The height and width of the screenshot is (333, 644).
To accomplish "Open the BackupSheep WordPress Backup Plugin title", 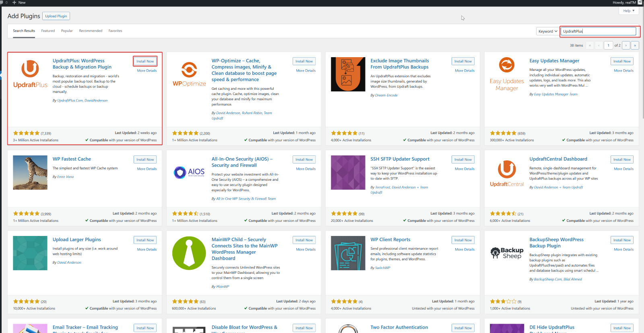I will 556,243.
